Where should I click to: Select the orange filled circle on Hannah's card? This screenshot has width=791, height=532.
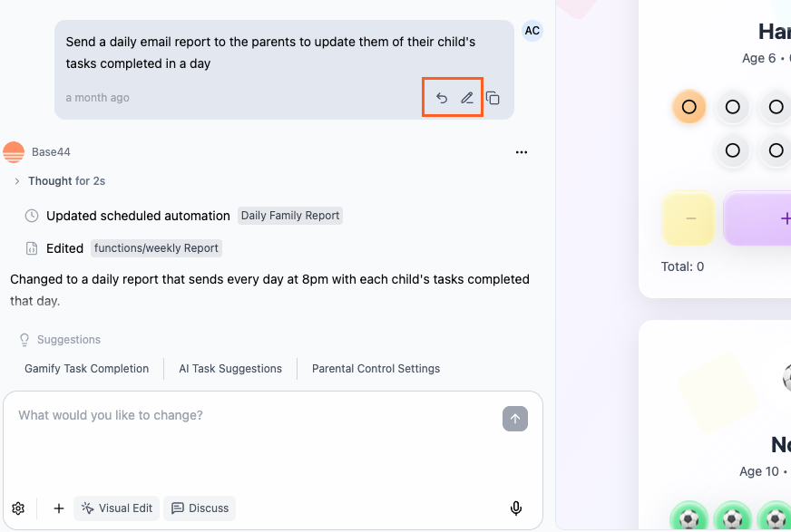pos(688,107)
